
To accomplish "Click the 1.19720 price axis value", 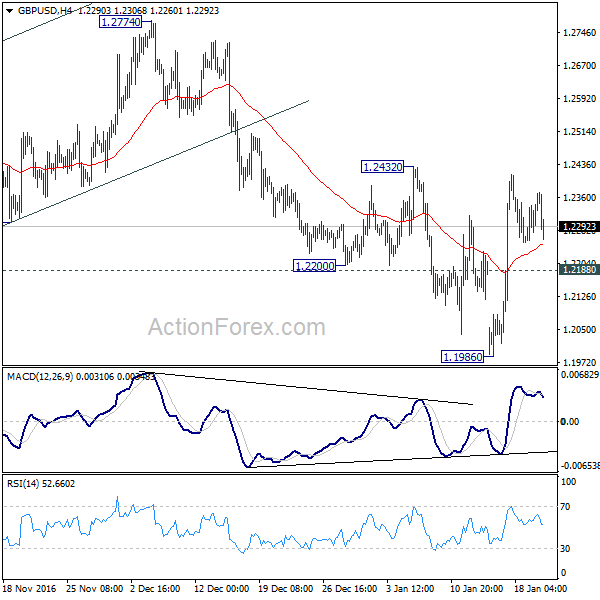I will (579, 362).
